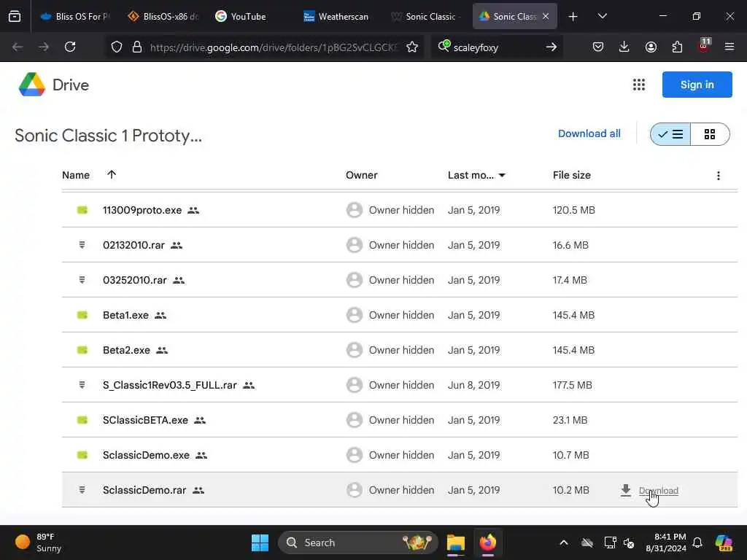Image resolution: width=747 pixels, height=560 pixels.
Task: Switch to the Weatherscan tab
Action: [336, 16]
